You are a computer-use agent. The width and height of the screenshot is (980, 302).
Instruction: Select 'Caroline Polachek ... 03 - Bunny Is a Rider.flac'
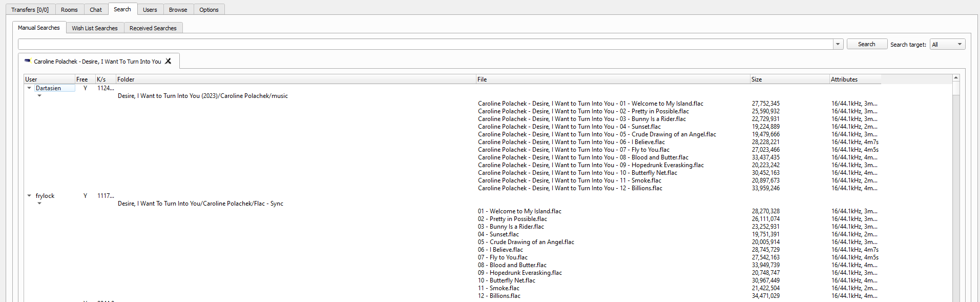coord(582,119)
